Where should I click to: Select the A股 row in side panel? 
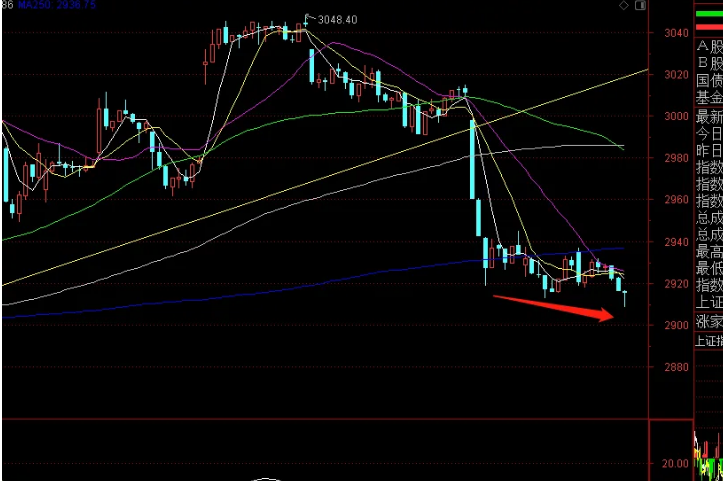709,46
